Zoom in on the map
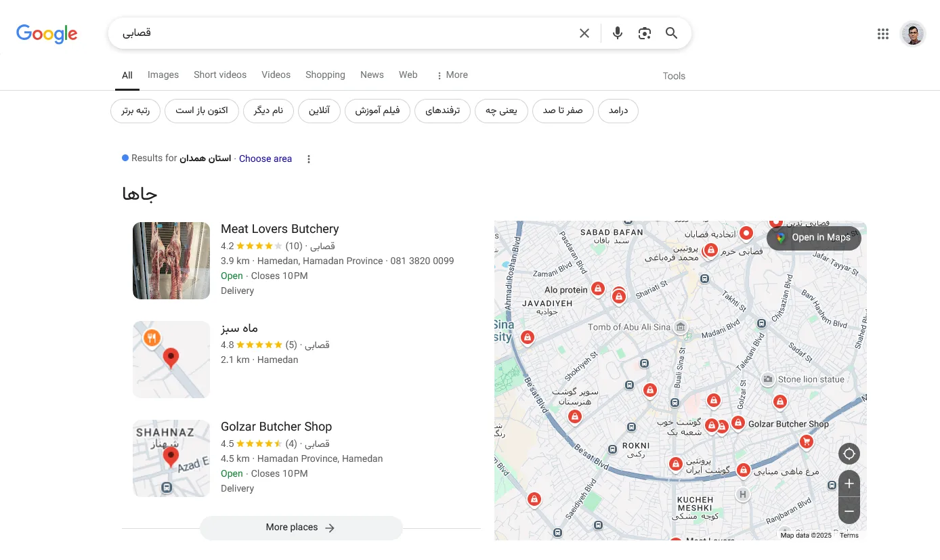This screenshot has height=560, width=940. coord(849,483)
